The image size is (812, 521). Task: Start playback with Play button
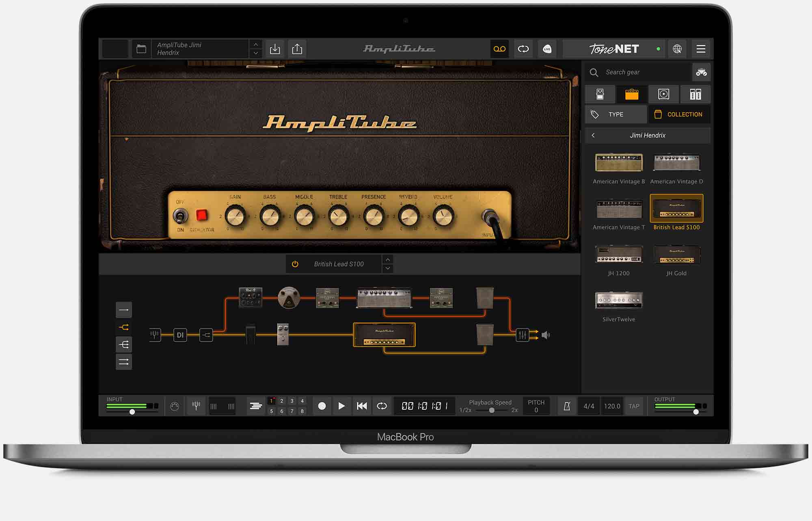tap(341, 406)
